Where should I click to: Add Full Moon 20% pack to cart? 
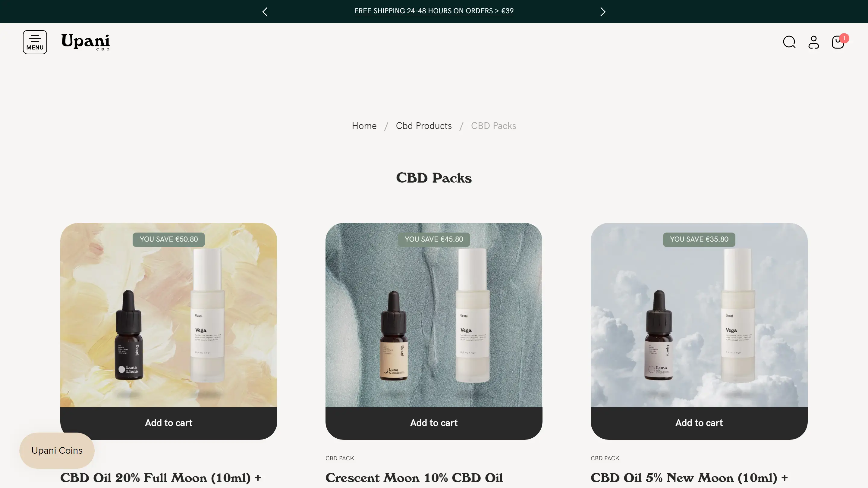[x=168, y=423]
